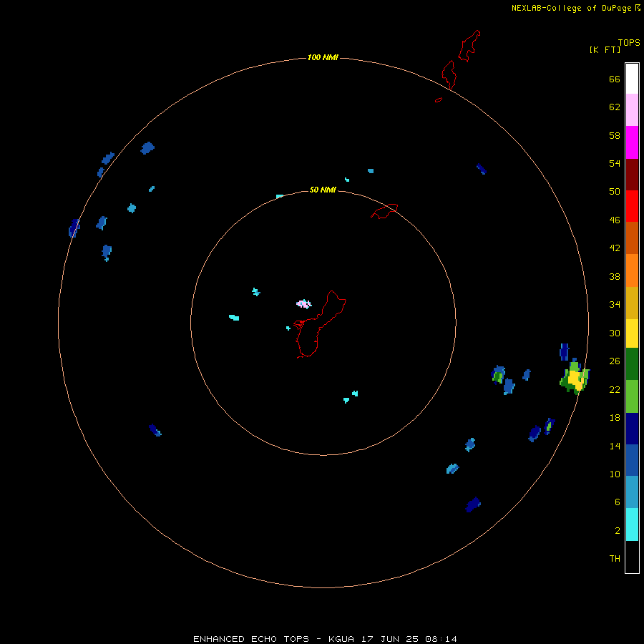Click the pink-white echo west of Guam
This screenshot has height=644, width=644.
point(304,304)
